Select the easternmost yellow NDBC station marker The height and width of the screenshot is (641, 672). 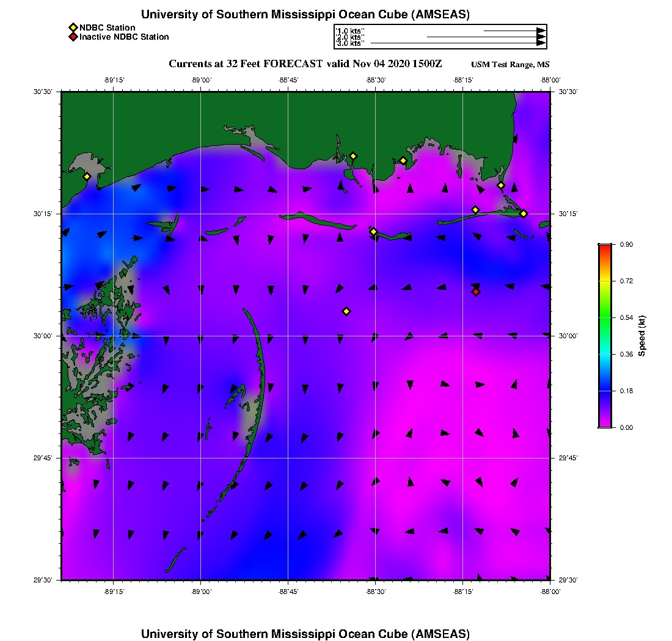point(524,213)
